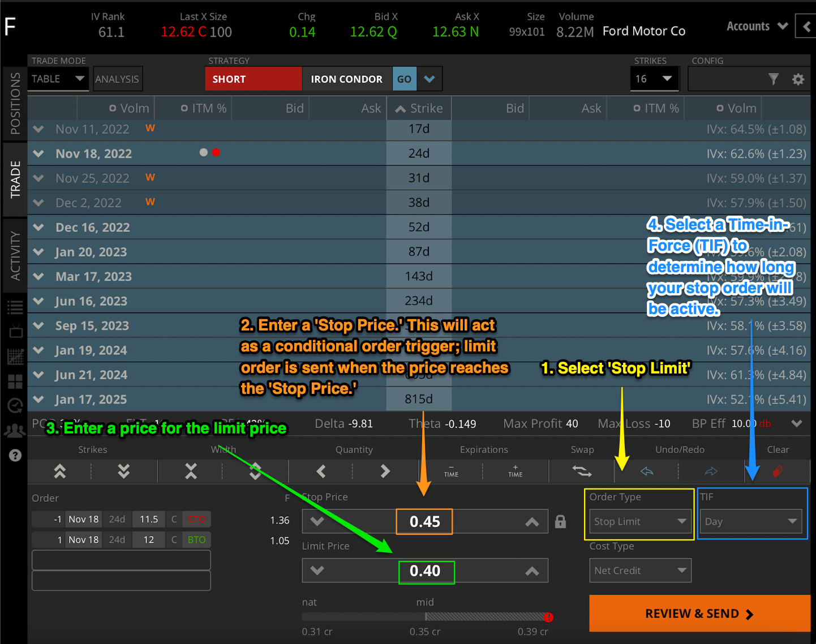Screen dimensions: 816x644
Task: Open the help question mark icon
Action: [15, 455]
